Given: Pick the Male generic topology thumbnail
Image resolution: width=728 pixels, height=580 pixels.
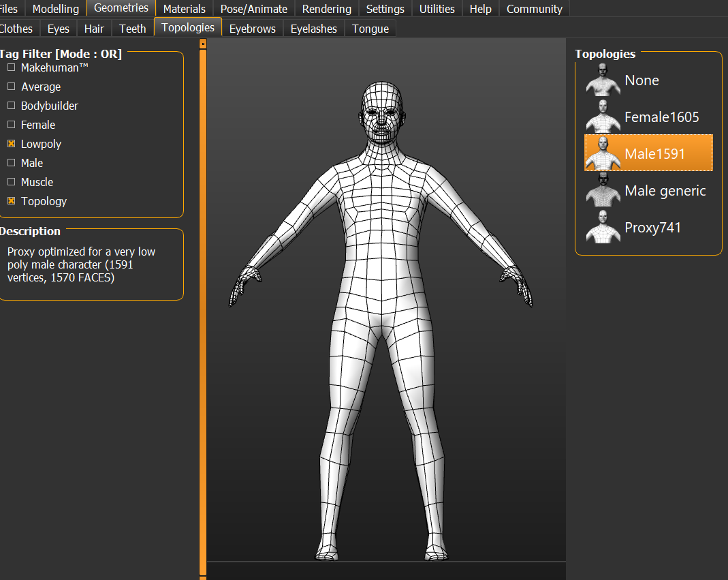Looking at the screenshot, I should pos(603,190).
